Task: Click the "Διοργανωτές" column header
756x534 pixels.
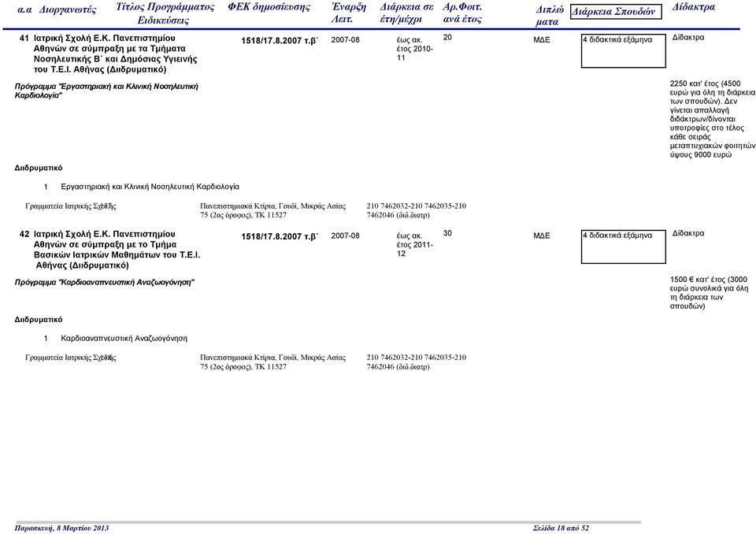Action: pos(68,9)
